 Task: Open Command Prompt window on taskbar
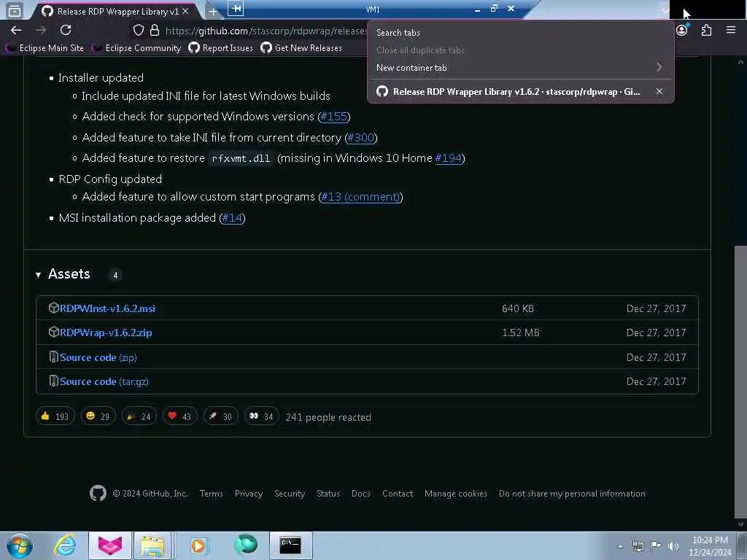(x=290, y=545)
